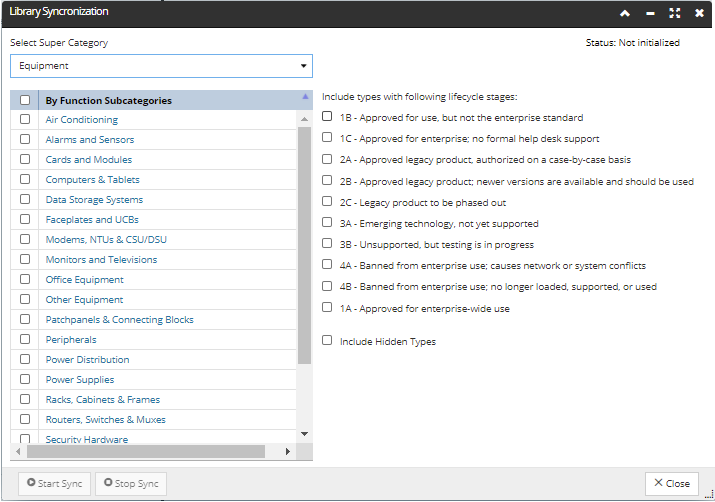
Task: Collapse dialog with the up-chevron icon
Action: (x=625, y=13)
